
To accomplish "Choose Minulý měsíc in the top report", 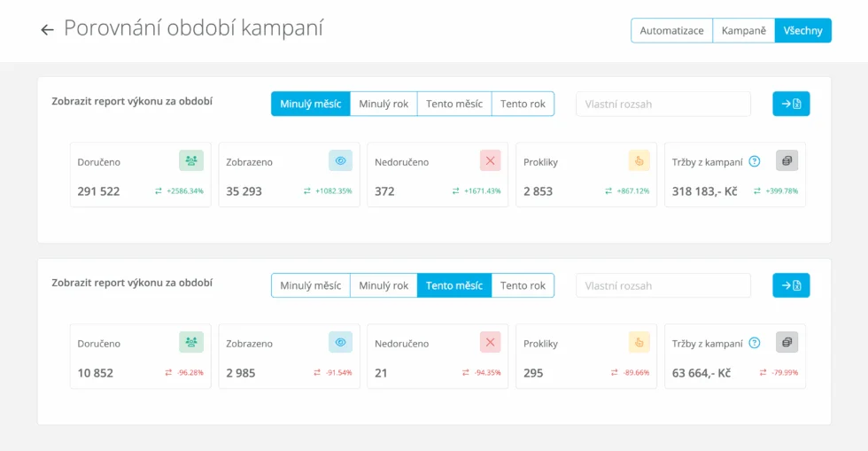I will pyautogui.click(x=311, y=104).
